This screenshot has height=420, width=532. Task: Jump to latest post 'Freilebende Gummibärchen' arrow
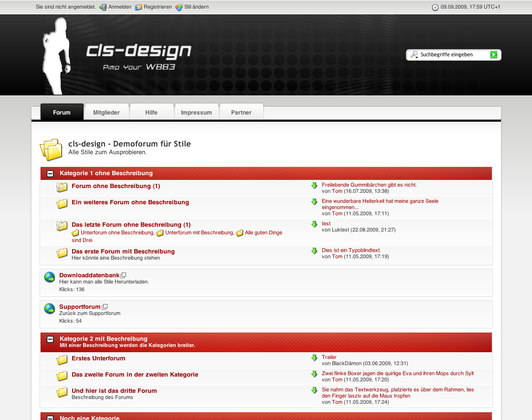(314, 185)
